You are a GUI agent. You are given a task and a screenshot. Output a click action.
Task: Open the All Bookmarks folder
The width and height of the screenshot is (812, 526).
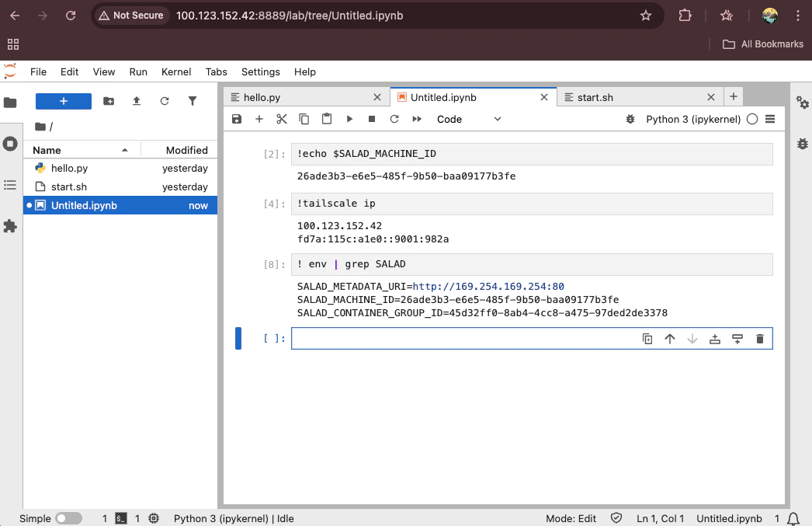point(763,44)
